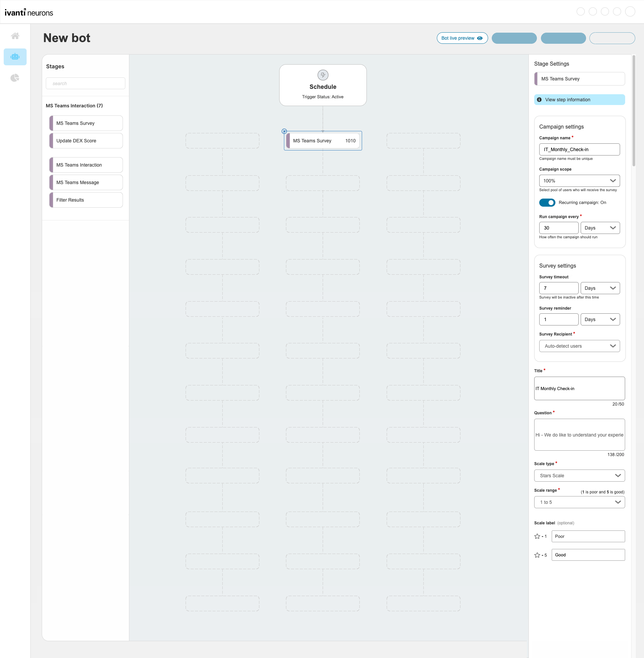Open the Scale range 1 to 5 dropdown

coord(579,502)
